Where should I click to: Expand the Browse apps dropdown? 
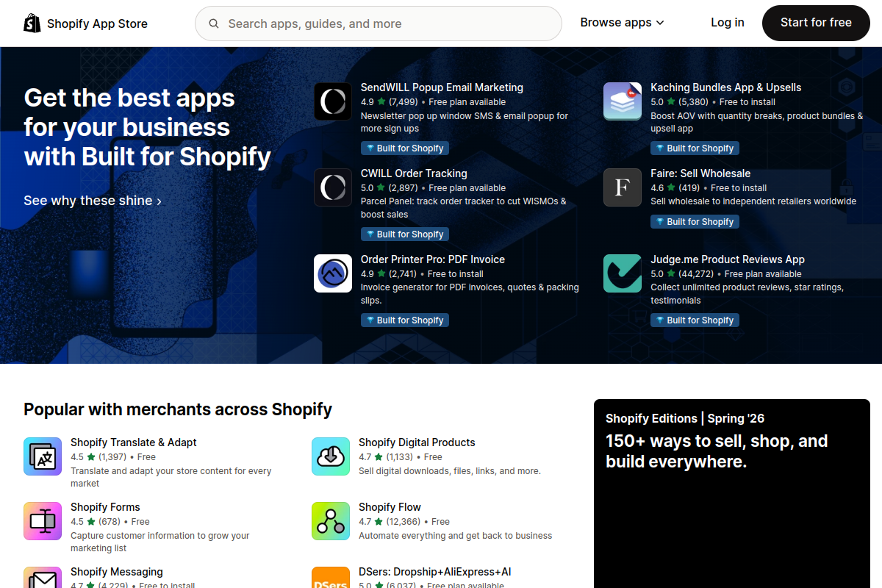tap(622, 23)
